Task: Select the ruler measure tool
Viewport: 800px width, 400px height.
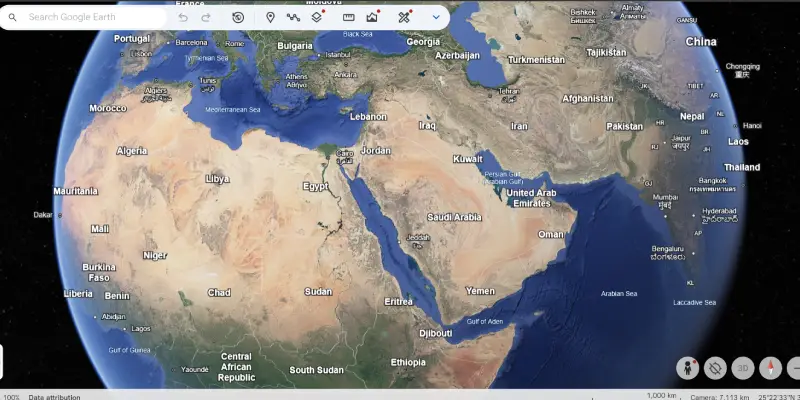Action: coord(348,17)
